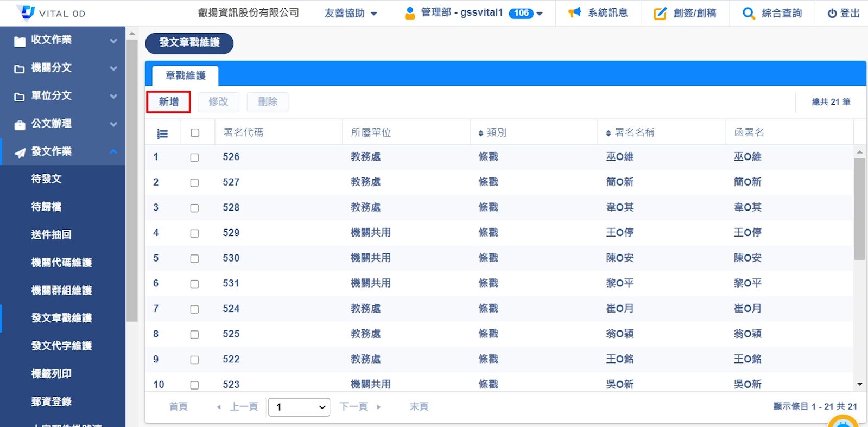Click the user avatar icon for 管理部
The image size is (868, 427).
410,13
